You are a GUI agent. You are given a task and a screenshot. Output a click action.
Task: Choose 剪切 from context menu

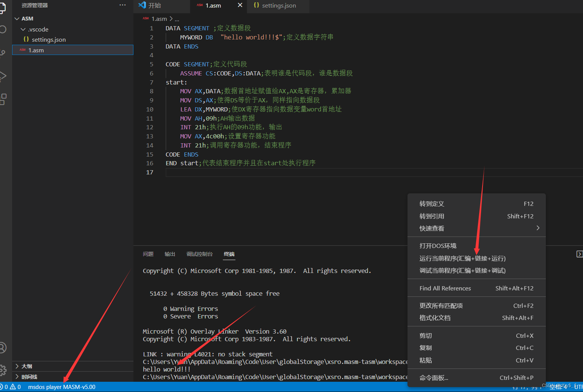[476, 336]
